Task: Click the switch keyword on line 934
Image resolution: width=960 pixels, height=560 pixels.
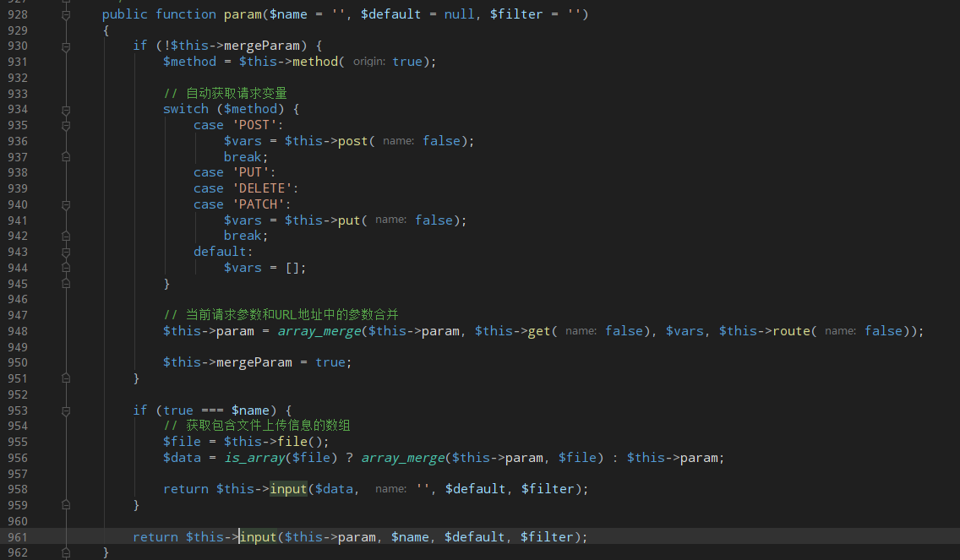Action: (186, 109)
